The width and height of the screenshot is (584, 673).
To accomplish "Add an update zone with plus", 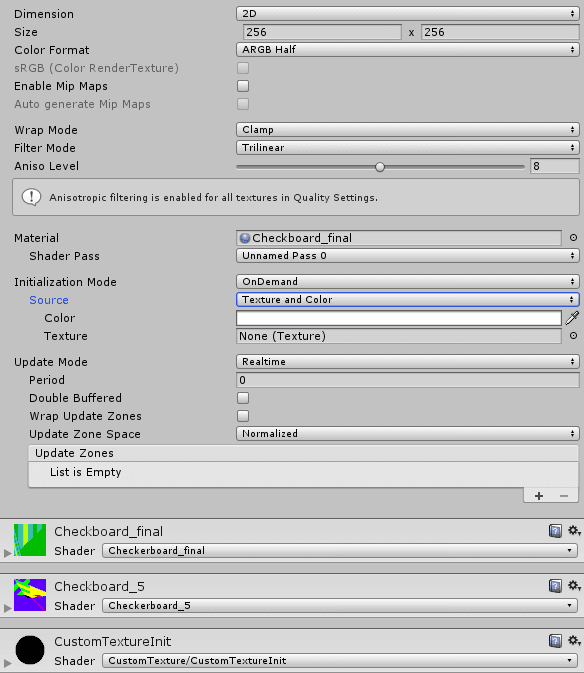I will tap(539, 496).
